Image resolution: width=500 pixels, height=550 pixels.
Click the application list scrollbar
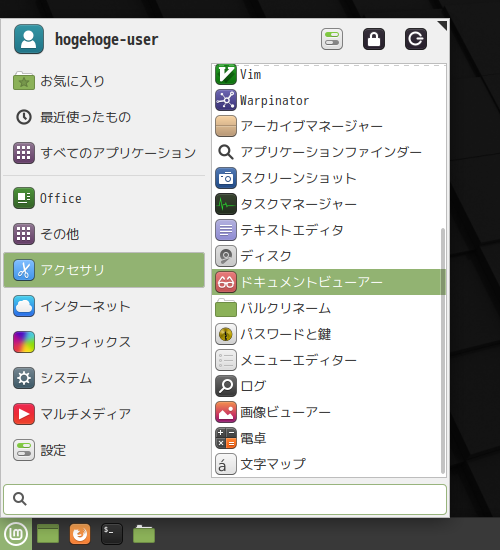pos(443,351)
